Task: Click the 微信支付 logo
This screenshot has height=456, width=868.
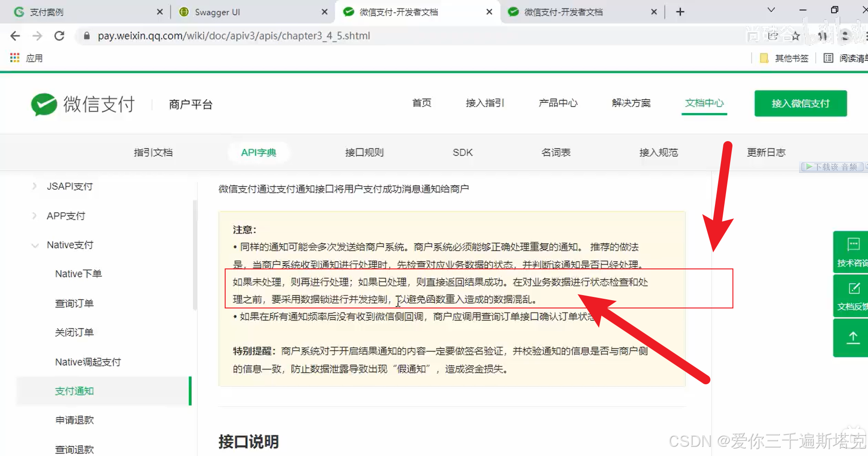Action: [x=83, y=104]
